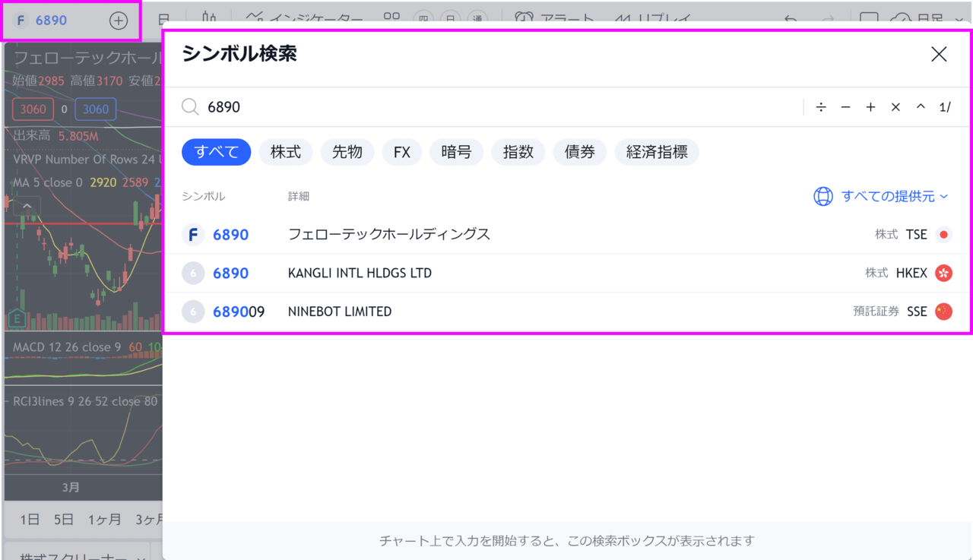
Task: Insert the ^ exponent operator
Action: pos(921,107)
